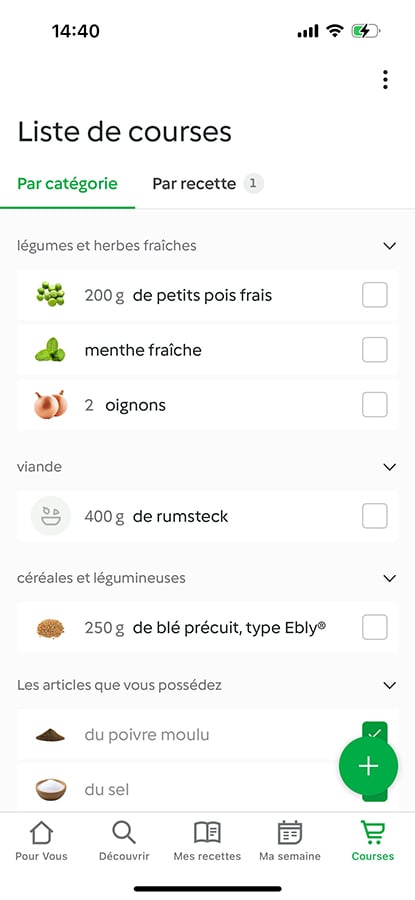Go to Pour Vous home icon
This screenshot has width=415, height=900.
click(x=41, y=832)
